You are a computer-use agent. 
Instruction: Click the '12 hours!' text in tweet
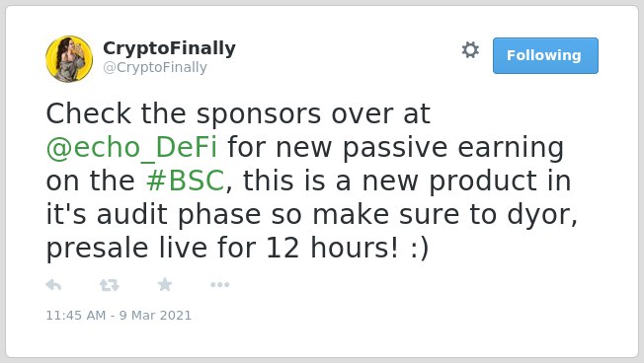click(x=332, y=249)
